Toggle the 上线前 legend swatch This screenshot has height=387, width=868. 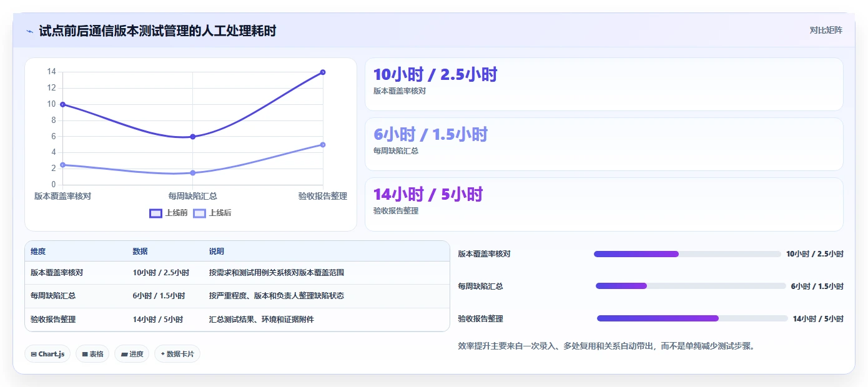pos(155,213)
